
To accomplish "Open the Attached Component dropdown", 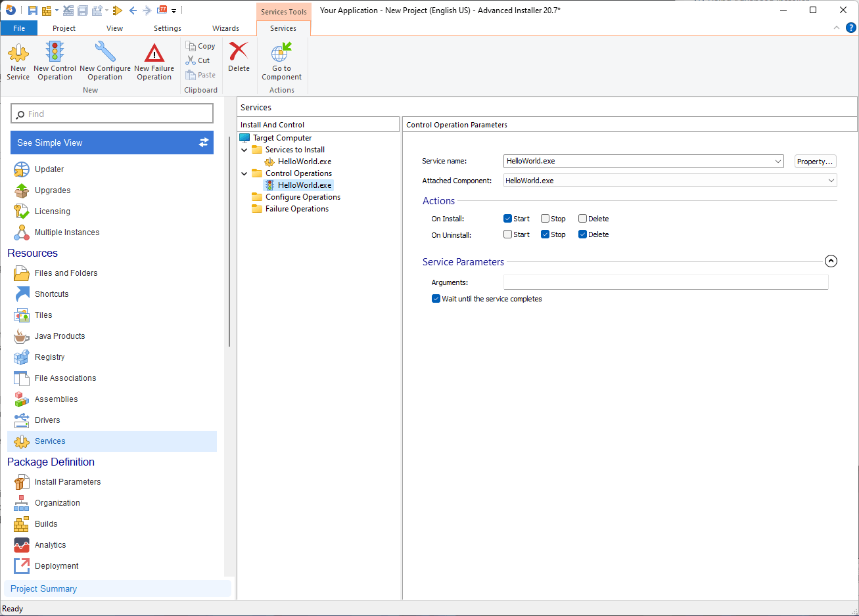I will (831, 181).
